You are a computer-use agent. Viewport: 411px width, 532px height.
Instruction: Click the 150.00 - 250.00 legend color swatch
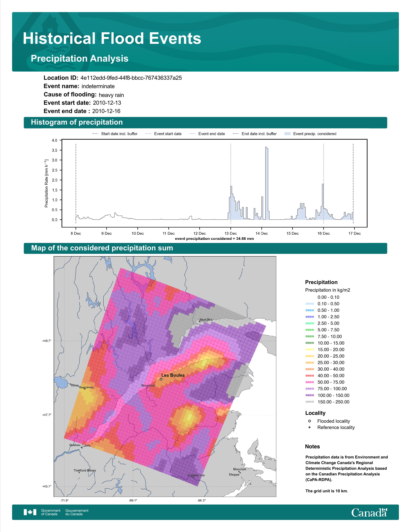pos(310,402)
